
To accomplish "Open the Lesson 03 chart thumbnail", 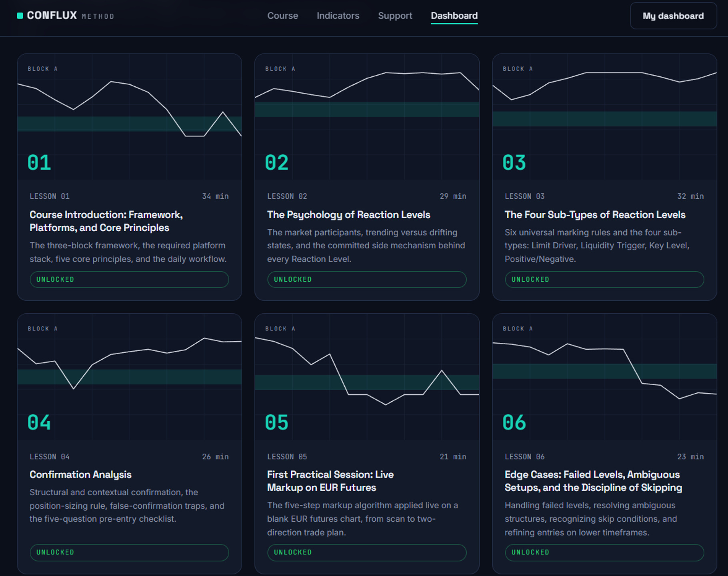I will tap(604, 117).
